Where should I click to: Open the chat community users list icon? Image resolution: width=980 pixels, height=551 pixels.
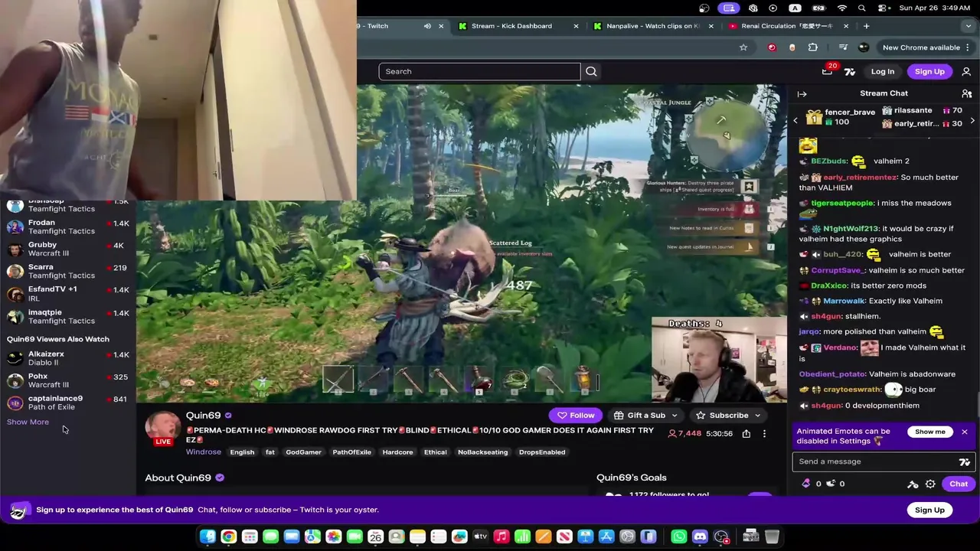[966, 93]
